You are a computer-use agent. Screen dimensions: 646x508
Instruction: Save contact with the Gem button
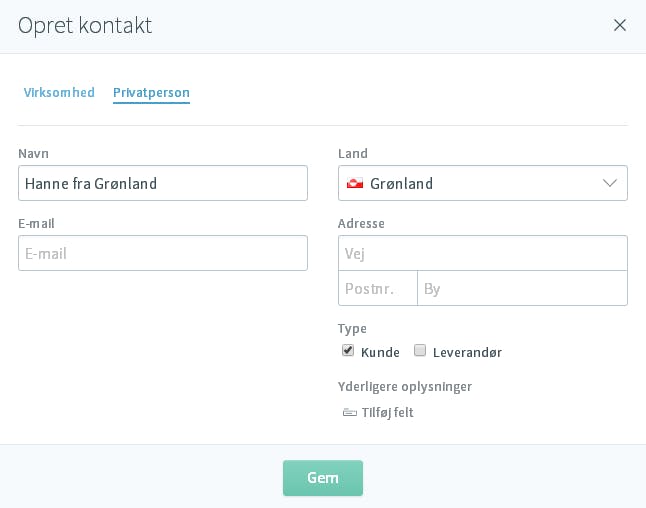pos(323,478)
